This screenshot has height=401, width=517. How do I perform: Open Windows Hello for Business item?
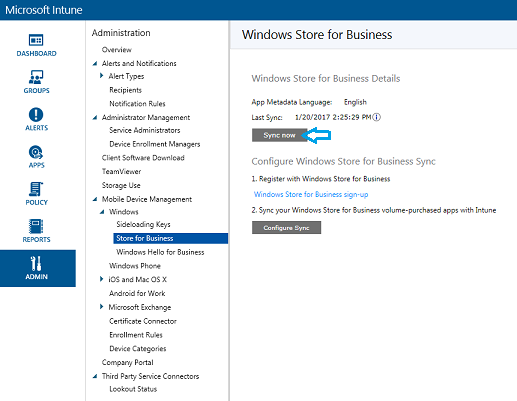click(160, 252)
